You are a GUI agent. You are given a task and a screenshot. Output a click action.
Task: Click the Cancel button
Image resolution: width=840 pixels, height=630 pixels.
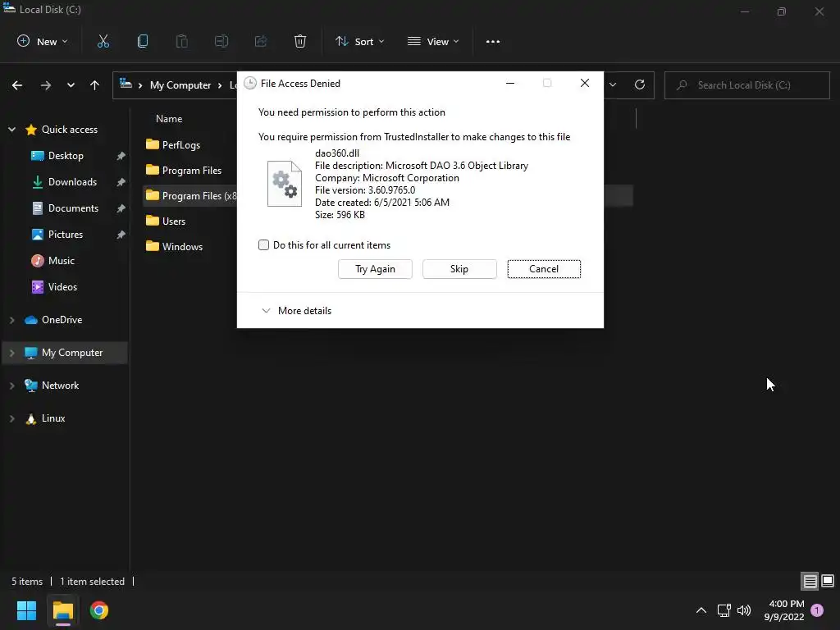tap(544, 269)
